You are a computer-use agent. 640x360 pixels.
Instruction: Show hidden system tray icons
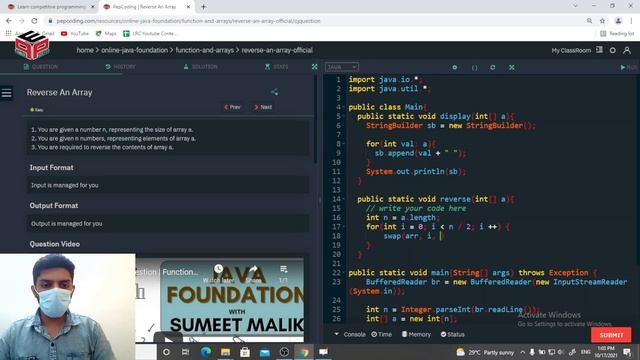[522, 352]
